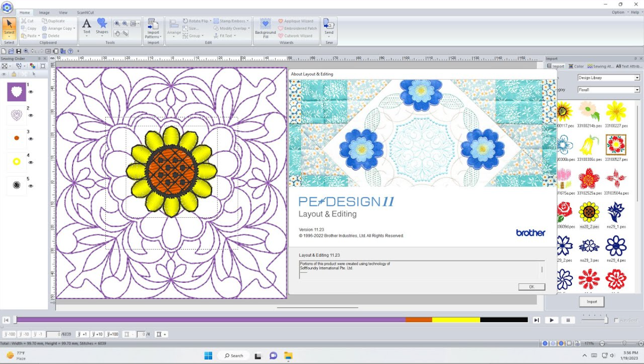
Task: Hide frame 1 in the Sewing Order panel
Action: pyautogui.click(x=31, y=92)
